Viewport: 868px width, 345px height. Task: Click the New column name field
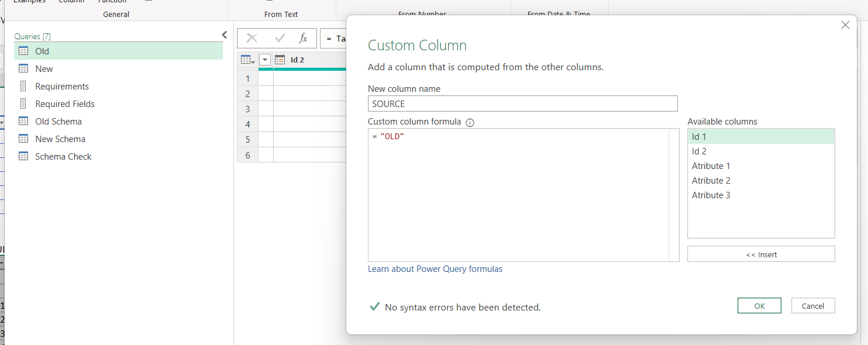[x=522, y=103]
